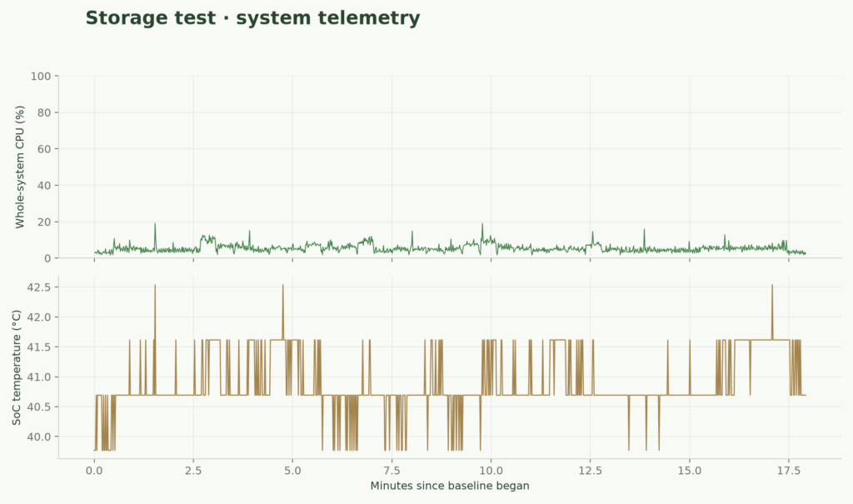Click the 'SoC temperature (°C)' axis label
Screen dimensions: 853x504
(17, 367)
